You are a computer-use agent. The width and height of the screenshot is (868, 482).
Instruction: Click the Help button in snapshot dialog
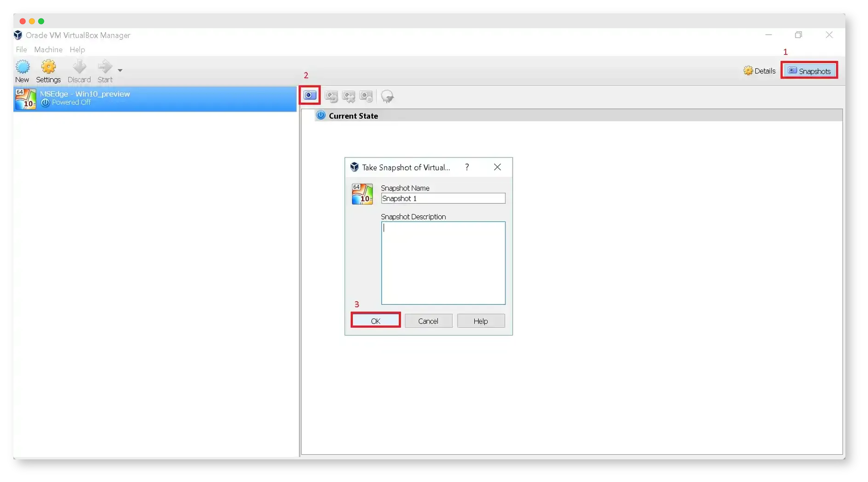click(481, 321)
